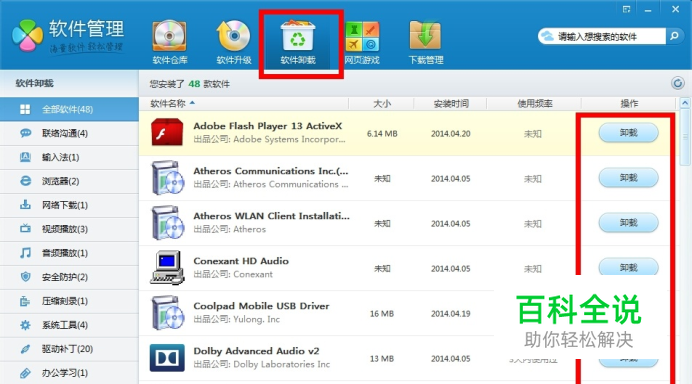692x384 pixels.
Task: Refresh the installed software list
Action: click(677, 83)
